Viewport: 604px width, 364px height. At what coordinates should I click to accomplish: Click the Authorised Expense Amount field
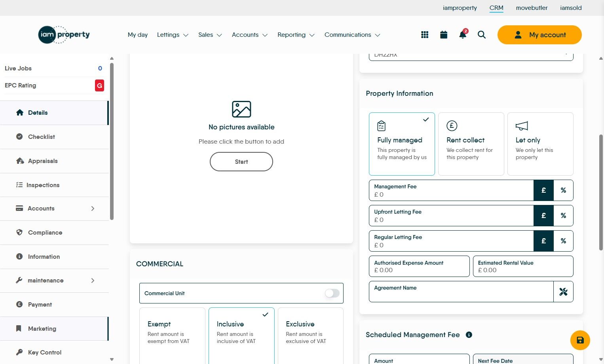coord(419,266)
